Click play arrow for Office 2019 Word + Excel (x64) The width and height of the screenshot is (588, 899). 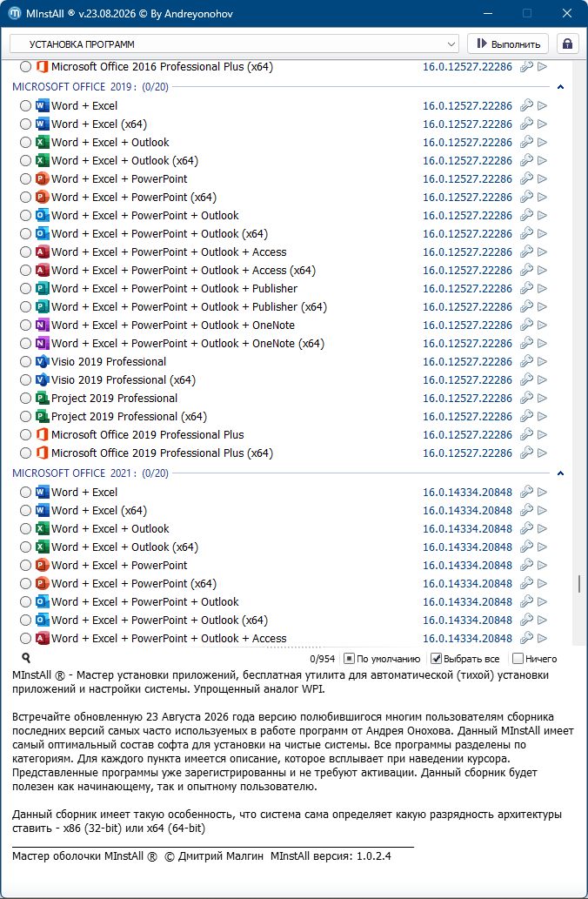[x=542, y=124]
